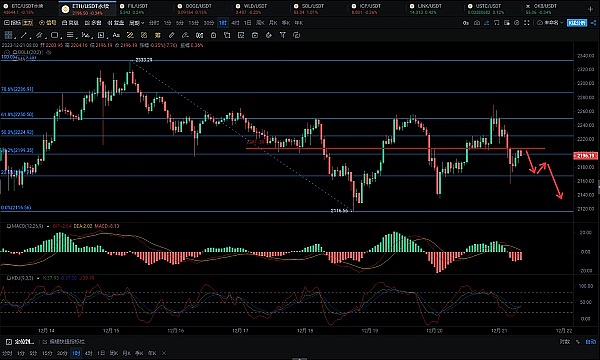
Task: Click the 2196.19 current price label on axis
Action: pyautogui.click(x=585, y=156)
